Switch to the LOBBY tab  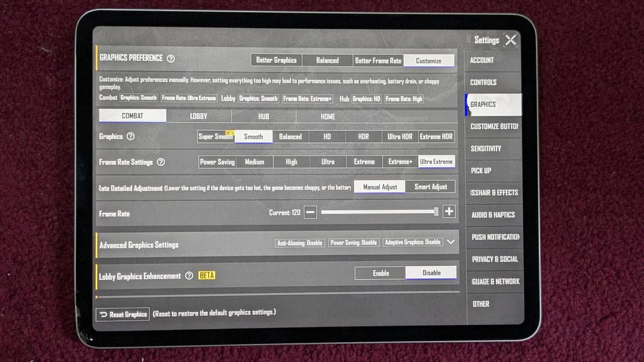pyautogui.click(x=199, y=116)
